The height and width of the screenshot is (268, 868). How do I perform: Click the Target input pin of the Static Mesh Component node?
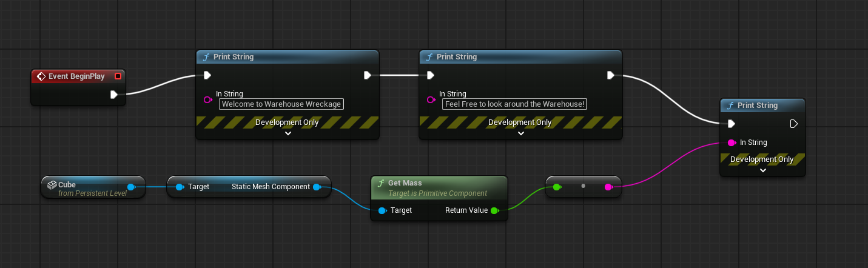pyautogui.click(x=180, y=187)
